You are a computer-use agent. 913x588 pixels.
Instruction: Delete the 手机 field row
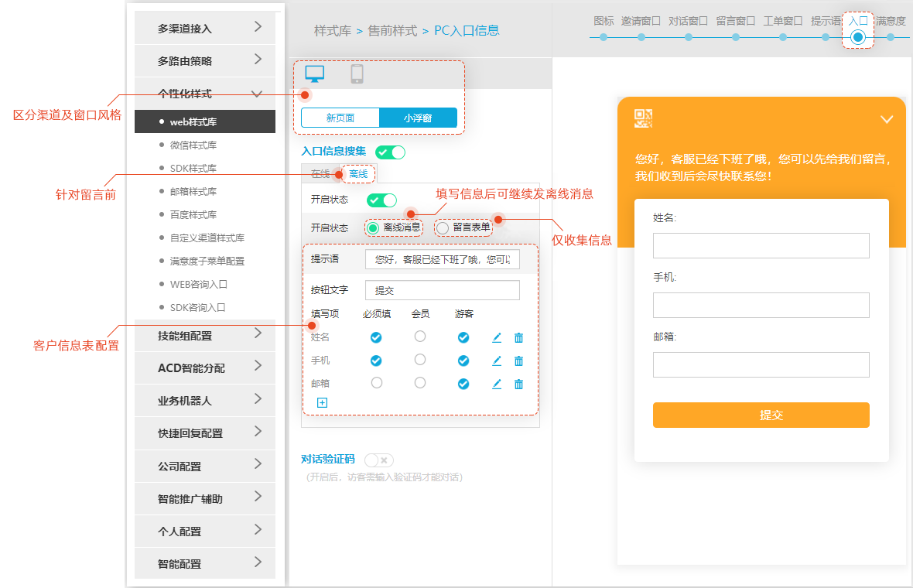518,361
